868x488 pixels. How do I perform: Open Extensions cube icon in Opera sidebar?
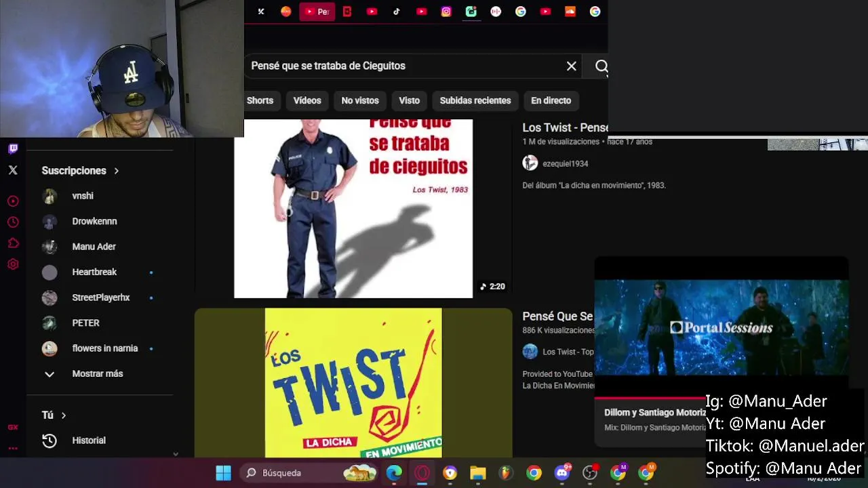point(13,243)
